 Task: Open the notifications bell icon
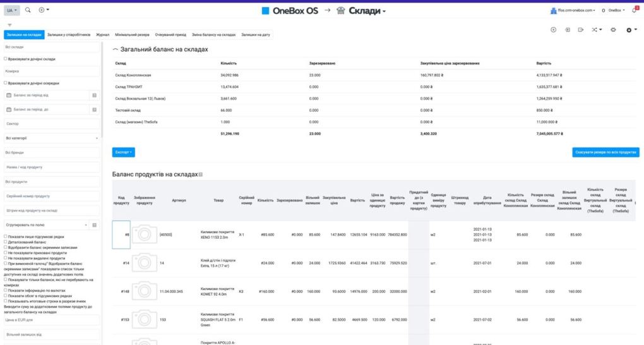click(x=635, y=10)
